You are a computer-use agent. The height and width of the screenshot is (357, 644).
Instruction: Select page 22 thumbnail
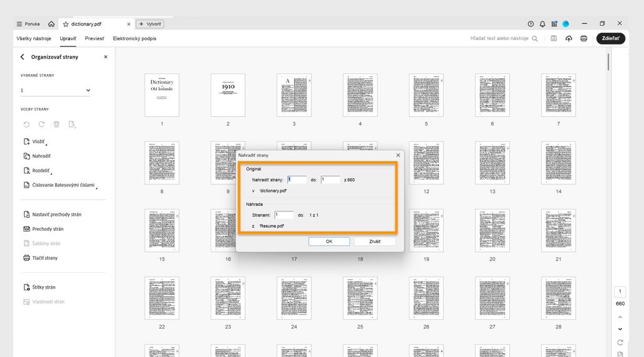[162, 298]
